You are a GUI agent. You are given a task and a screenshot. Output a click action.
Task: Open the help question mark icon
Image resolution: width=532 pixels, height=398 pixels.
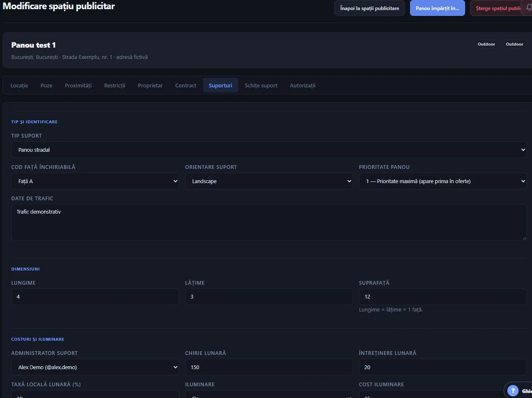(x=513, y=391)
